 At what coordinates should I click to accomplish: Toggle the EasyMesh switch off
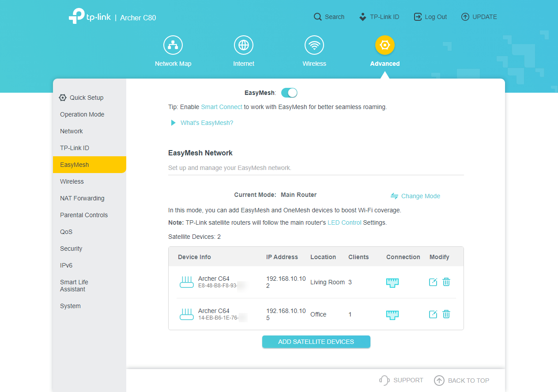tap(289, 93)
